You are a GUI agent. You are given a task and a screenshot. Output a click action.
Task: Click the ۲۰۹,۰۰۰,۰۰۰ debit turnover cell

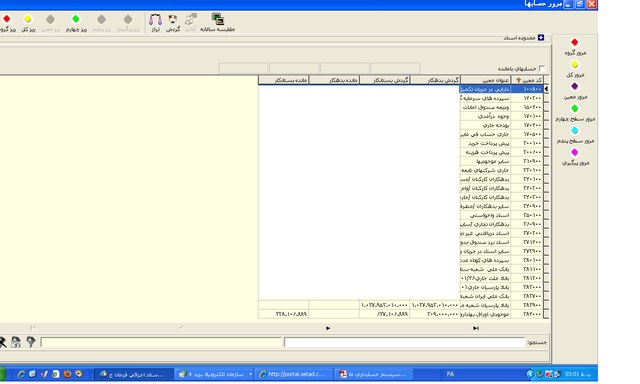(435, 314)
